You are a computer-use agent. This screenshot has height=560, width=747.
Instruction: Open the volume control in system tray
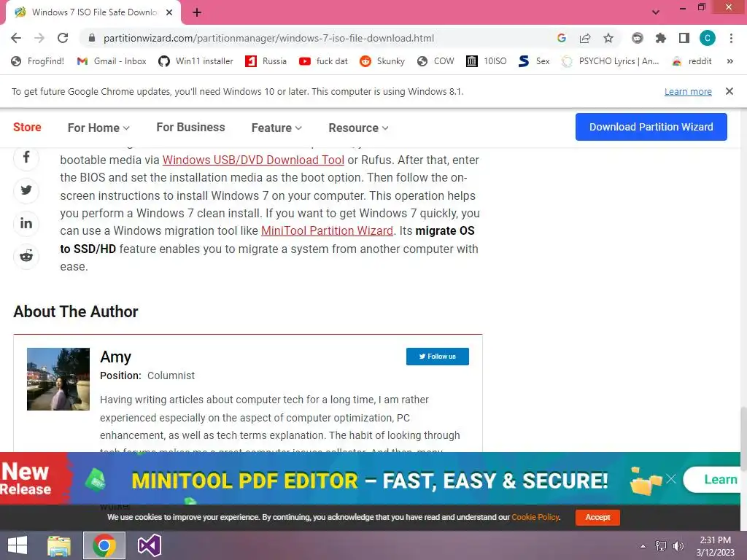(678, 546)
